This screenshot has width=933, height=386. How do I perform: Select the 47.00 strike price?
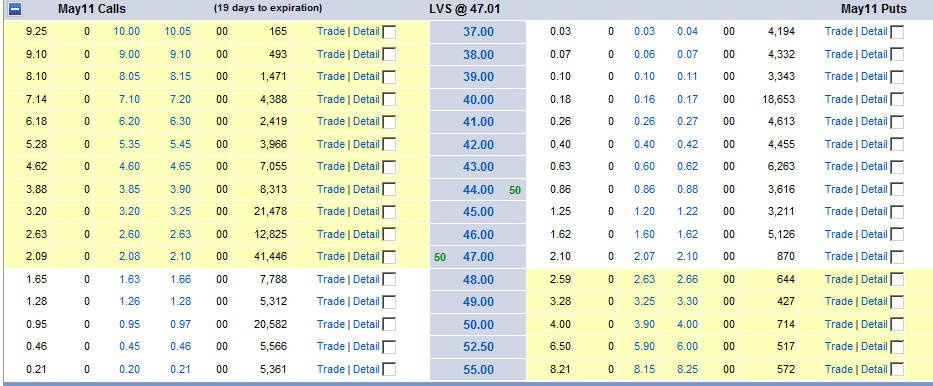click(x=478, y=257)
